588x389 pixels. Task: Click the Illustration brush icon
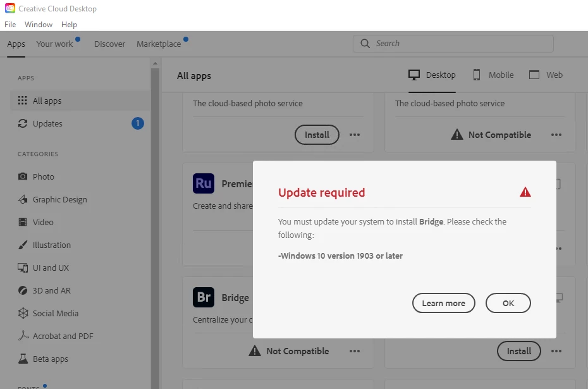pyautogui.click(x=23, y=245)
